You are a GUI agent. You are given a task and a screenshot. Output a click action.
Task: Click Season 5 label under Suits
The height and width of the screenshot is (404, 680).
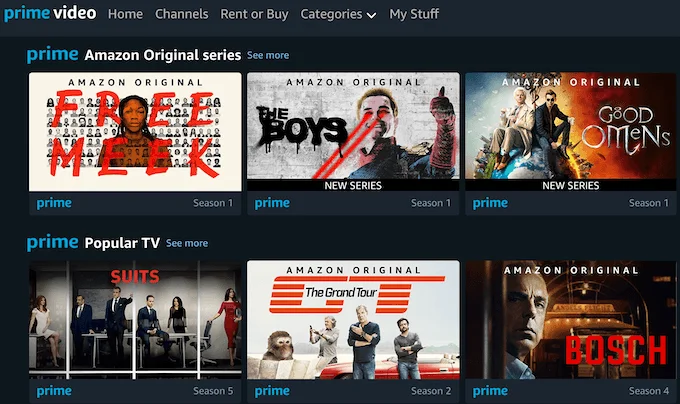pyautogui.click(x=213, y=391)
